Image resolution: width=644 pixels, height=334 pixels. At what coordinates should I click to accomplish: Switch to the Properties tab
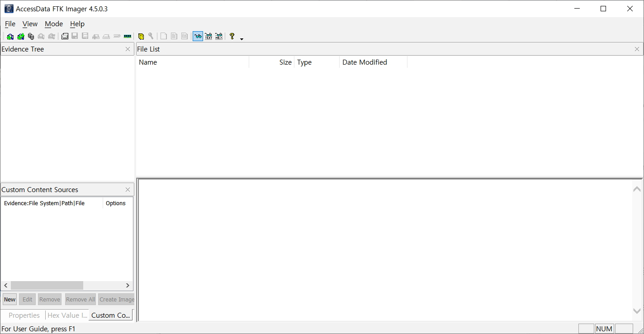(x=24, y=315)
